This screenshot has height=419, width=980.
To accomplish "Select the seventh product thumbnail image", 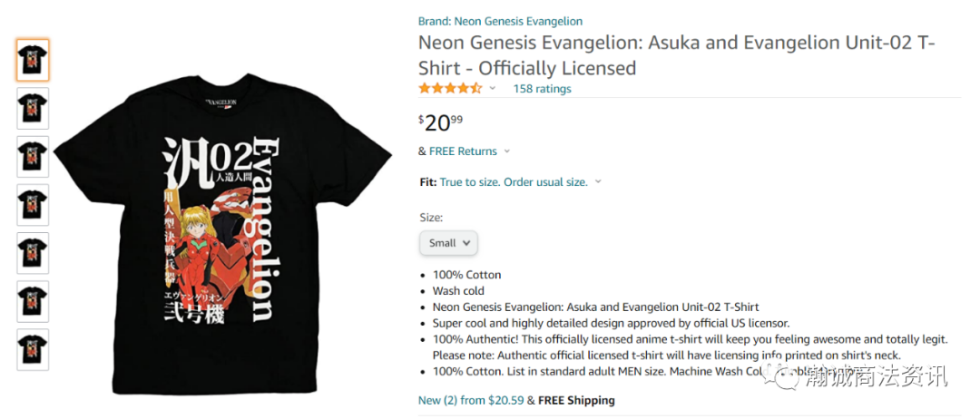I will tap(33, 349).
